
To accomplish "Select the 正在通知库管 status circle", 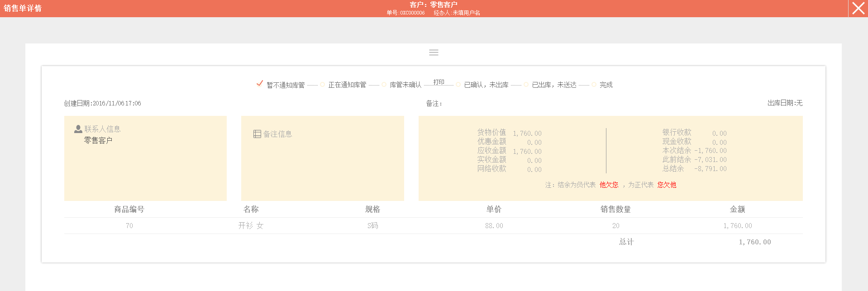I will (323, 85).
